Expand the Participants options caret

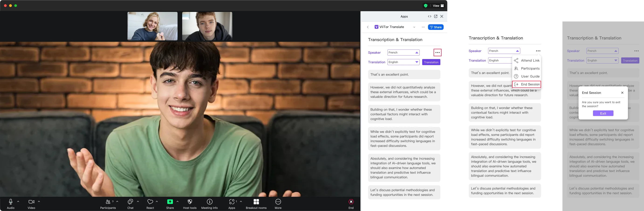pos(117,201)
